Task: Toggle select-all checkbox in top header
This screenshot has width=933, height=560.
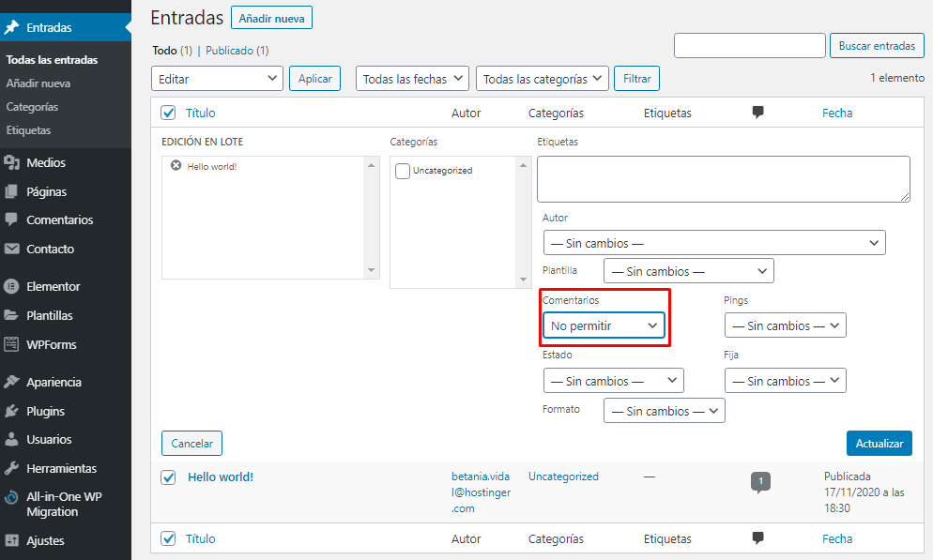Action: [168, 113]
